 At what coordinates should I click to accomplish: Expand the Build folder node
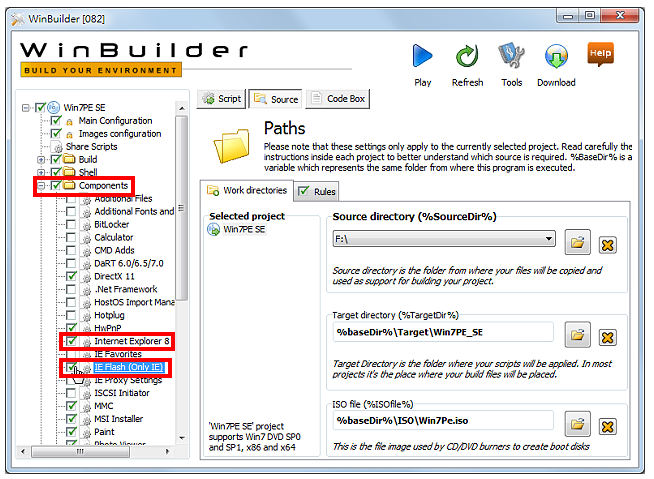click(x=41, y=160)
